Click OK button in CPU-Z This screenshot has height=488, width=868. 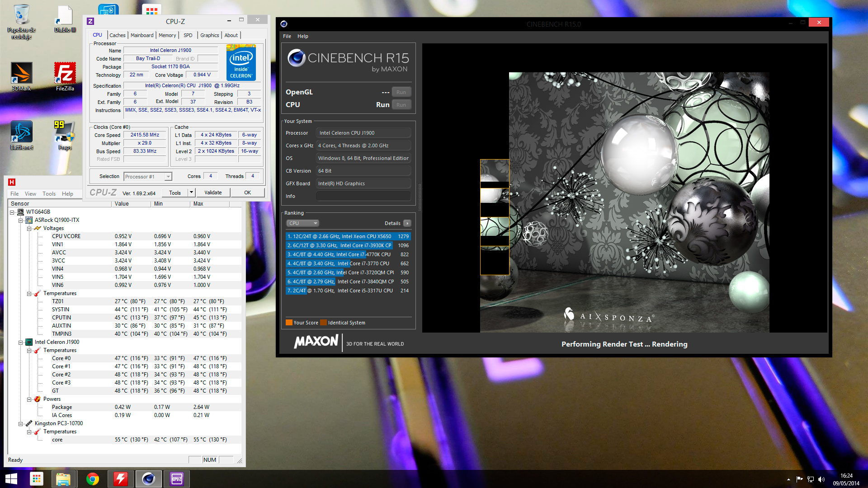tap(247, 192)
